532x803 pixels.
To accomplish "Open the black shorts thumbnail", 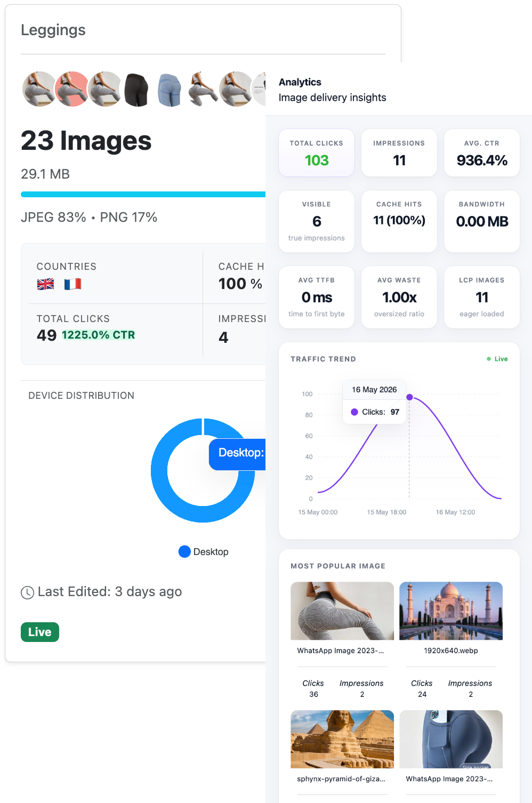I will point(136,89).
